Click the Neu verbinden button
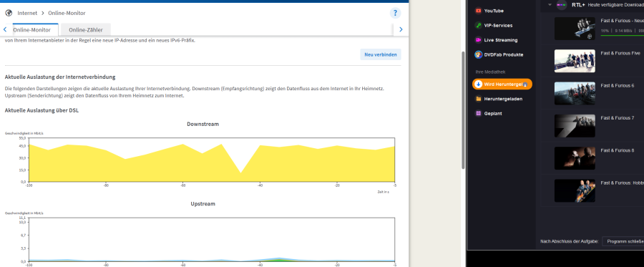 point(381,54)
